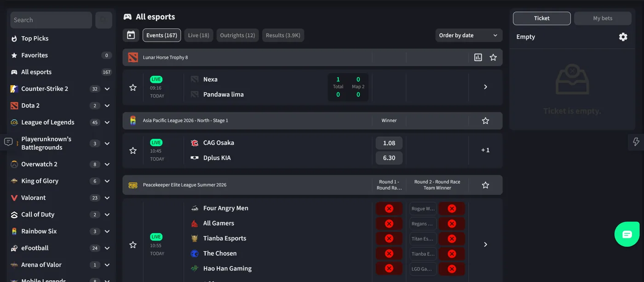Click the Rogue W… round 2 team label
Image resolution: width=644 pixels, height=282 pixels.
pyautogui.click(x=423, y=208)
